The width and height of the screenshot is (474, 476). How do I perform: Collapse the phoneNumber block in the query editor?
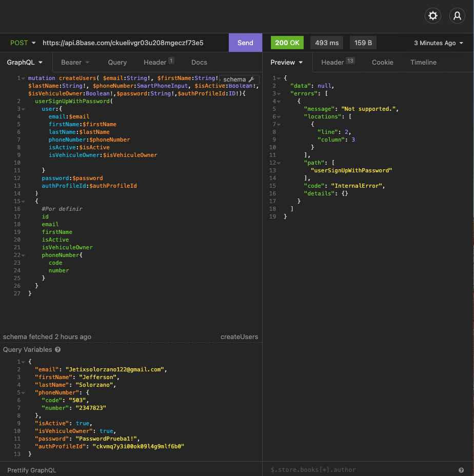[x=24, y=255]
